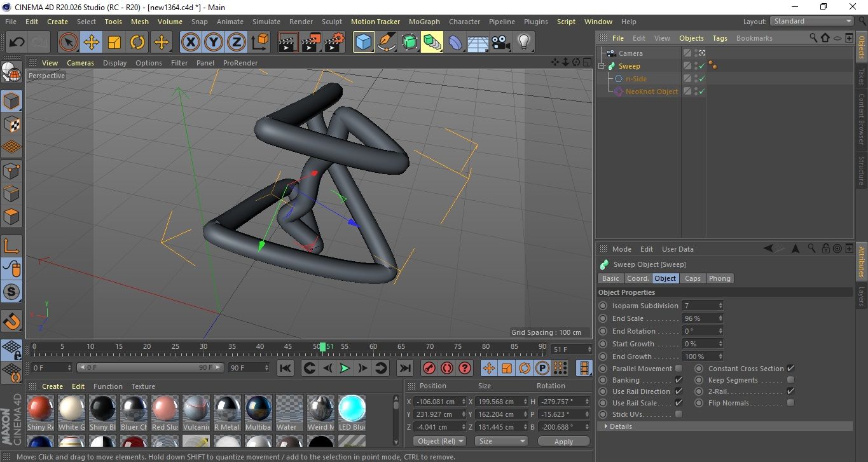
Task: Uncheck the 2-Rail option
Action: point(790,391)
